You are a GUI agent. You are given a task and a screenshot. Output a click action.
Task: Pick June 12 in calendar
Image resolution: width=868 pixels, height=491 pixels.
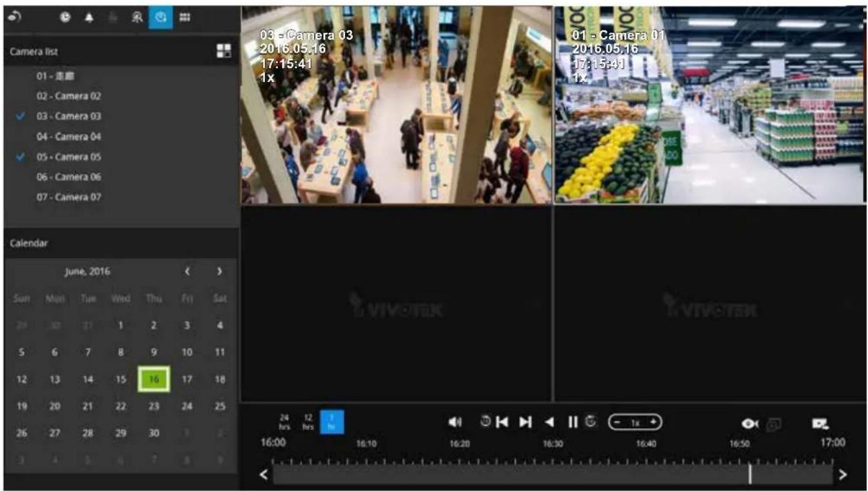[x=21, y=379]
